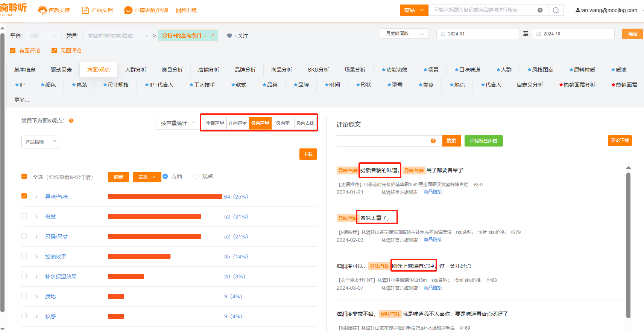Toggle the 全选 checkbox
This screenshot has width=644, height=333.
coord(24,176)
